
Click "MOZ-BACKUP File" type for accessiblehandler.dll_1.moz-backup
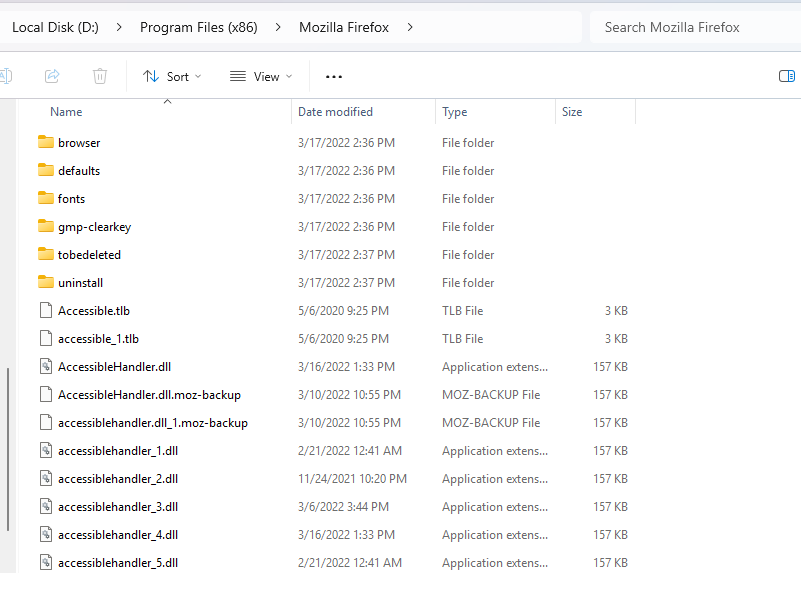[x=491, y=423]
